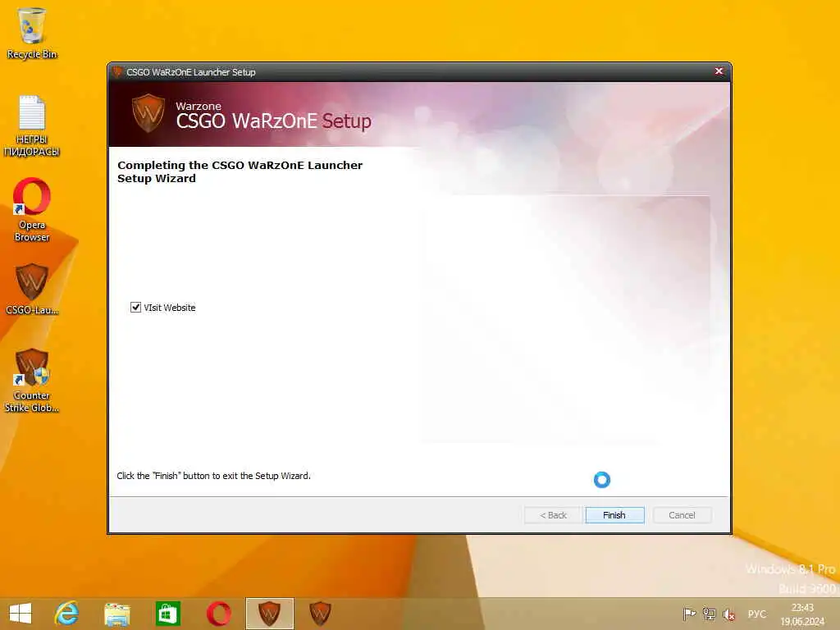Click the 'Click the Finish button to exit' text
Image resolution: width=840 pixels, height=630 pixels.
click(214, 476)
